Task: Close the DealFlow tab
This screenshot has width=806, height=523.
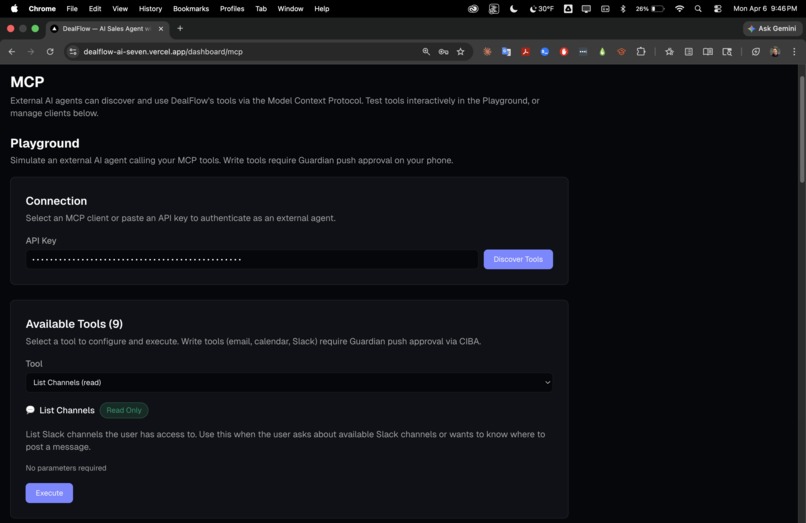Action: [x=161, y=29]
